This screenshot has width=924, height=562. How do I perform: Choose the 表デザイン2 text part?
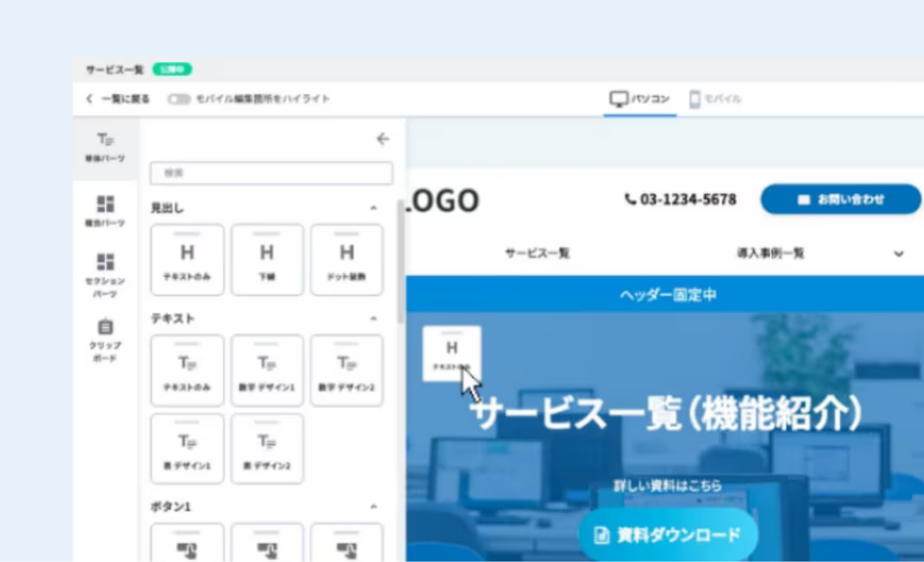pyautogui.click(x=267, y=448)
